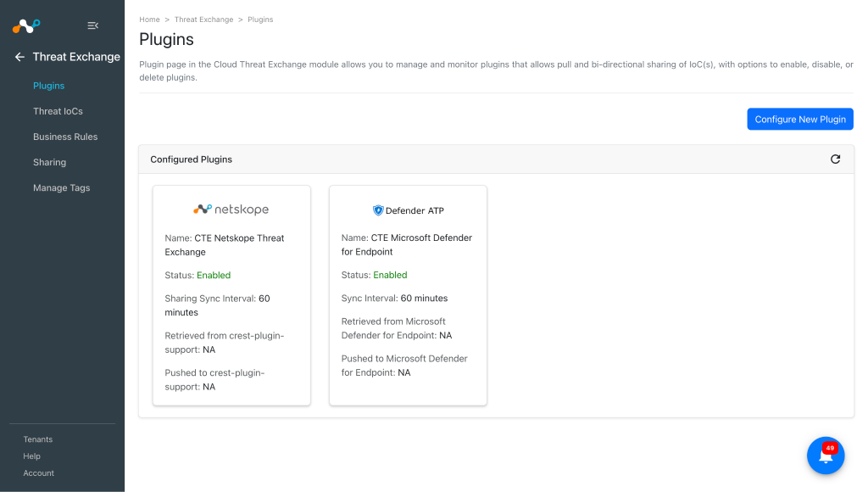Open Manage Tags in the sidebar
868x492 pixels.
pyautogui.click(x=61, y=187)
